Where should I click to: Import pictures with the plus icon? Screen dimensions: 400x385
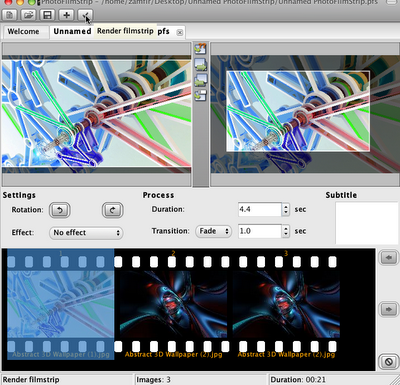click(66, 15)
